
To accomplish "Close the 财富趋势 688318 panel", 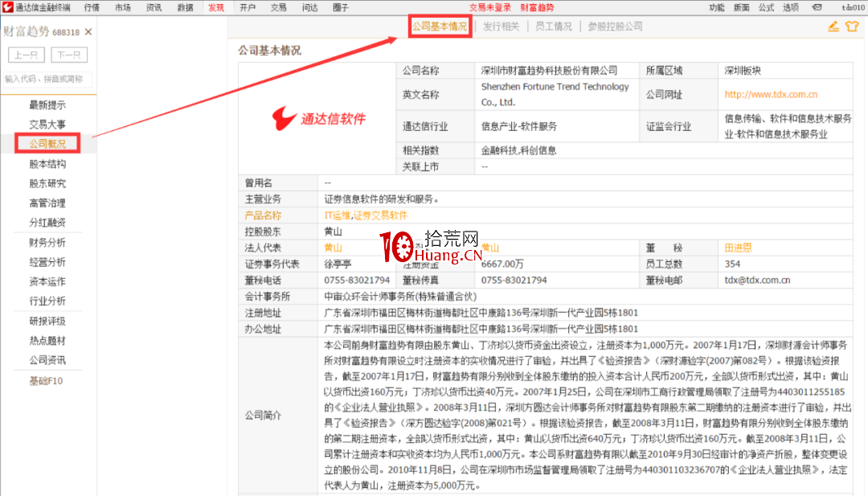I will pos(88,32).
